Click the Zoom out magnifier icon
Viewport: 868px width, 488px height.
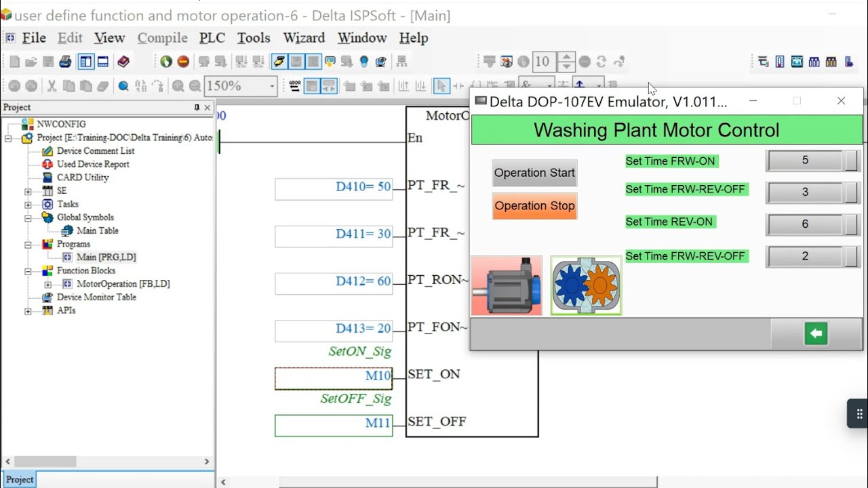tap(195, 86)
